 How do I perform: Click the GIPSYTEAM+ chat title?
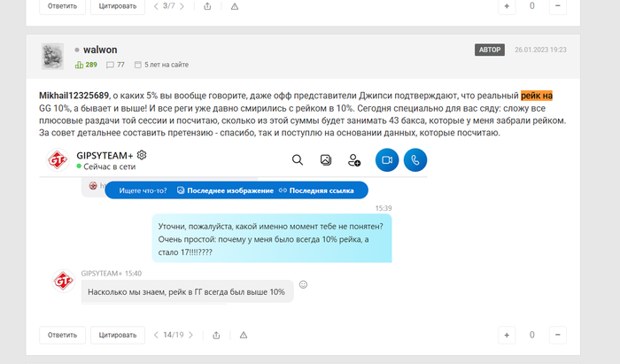click(105, 155)
